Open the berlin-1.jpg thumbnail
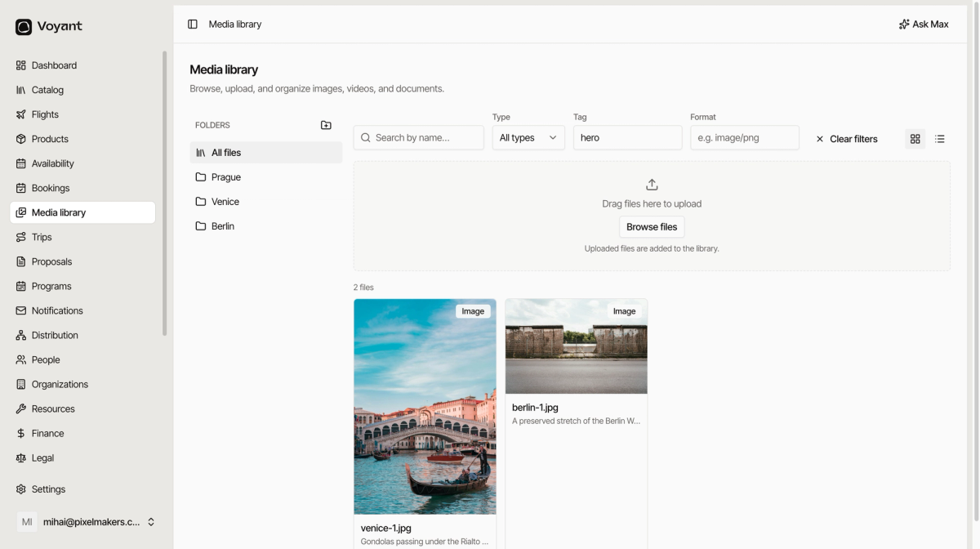 [x=577, y=346]
